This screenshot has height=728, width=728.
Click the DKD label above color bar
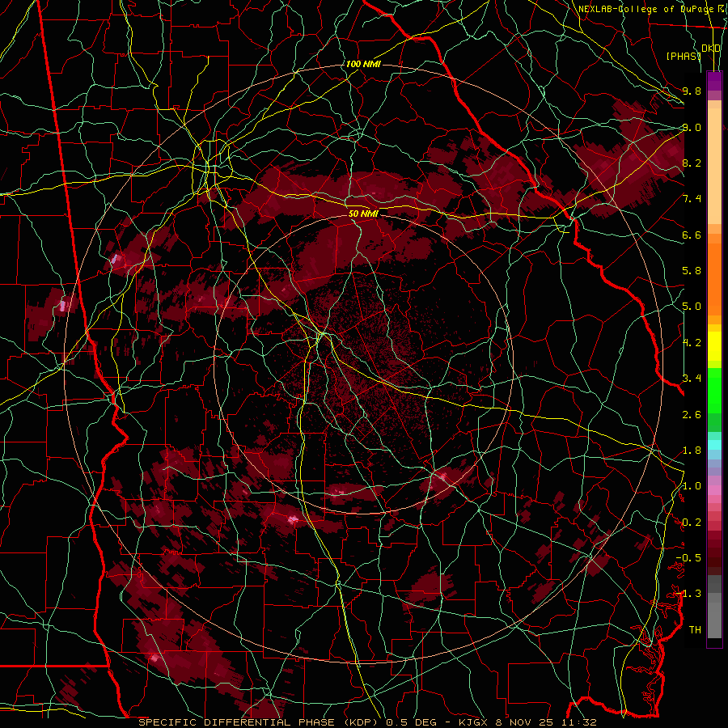click(711, 49)
